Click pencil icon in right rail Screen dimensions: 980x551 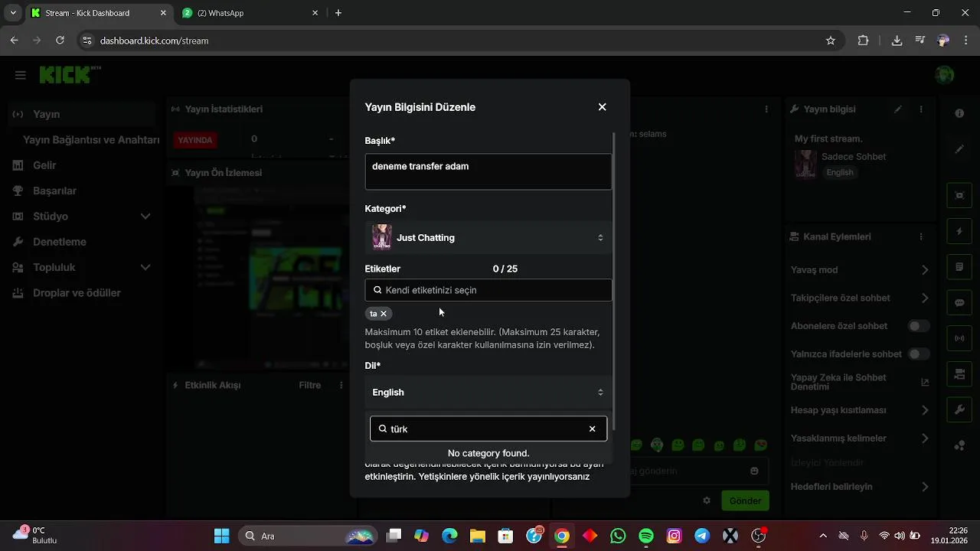pyautogui.click(x=959, y=149)
